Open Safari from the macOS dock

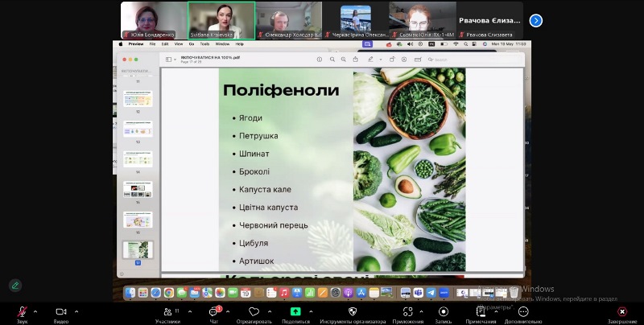(155, 293)
